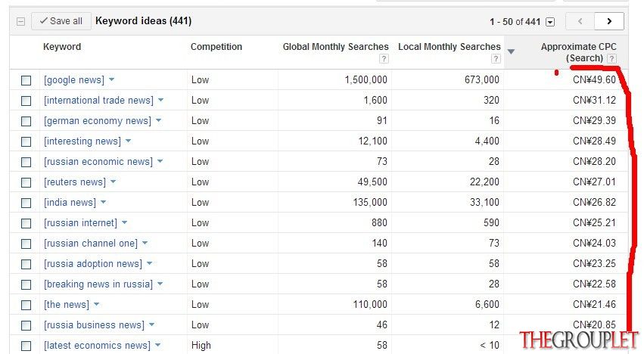The image size is (644, 354).
Task: Click the previous page arrow
Action: click(580, 21)
